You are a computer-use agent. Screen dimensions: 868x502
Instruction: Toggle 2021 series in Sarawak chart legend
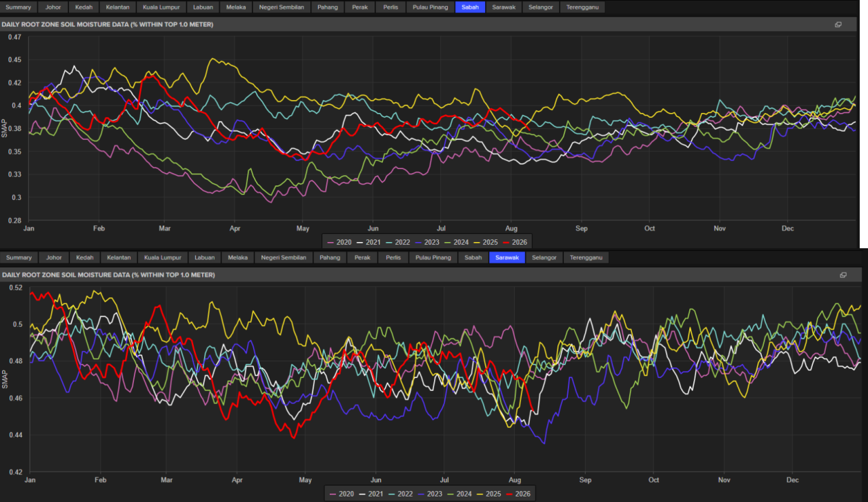click(370, 493)
